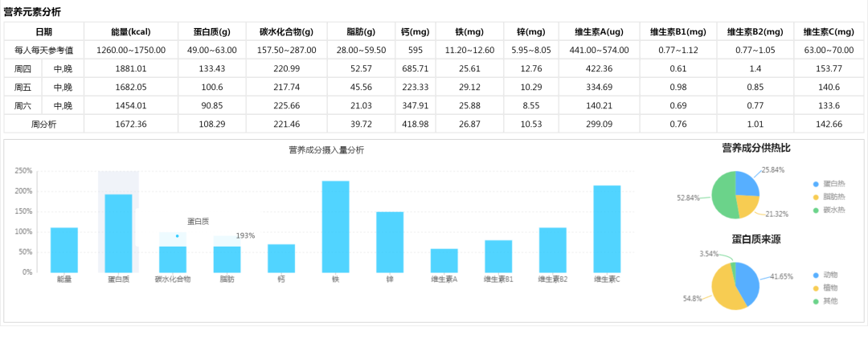The height and width of the screenshot is (339, 868).
Task: Click the 维生素A(ug) column header
Action: click(599, 31)
